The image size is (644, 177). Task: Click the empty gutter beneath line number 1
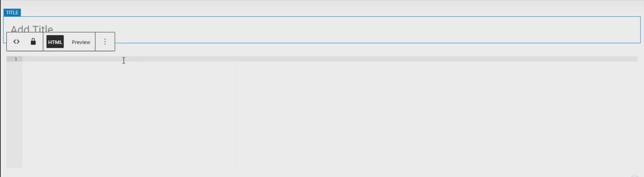click(x=14, y=114)
